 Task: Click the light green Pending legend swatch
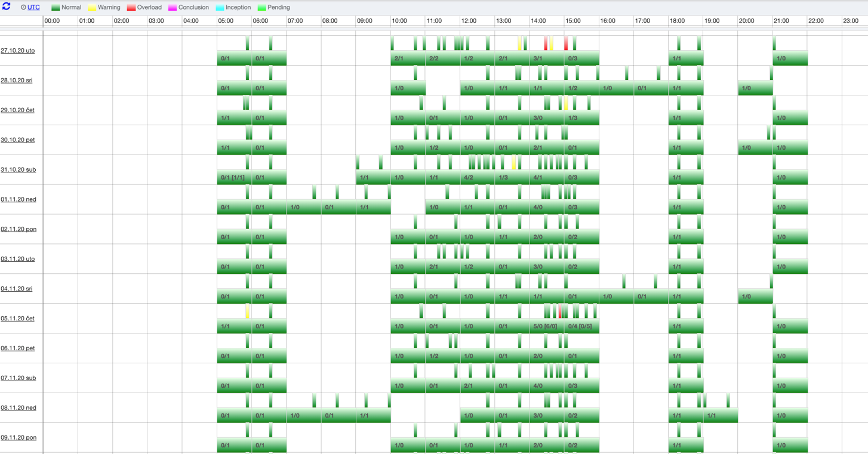261,8
